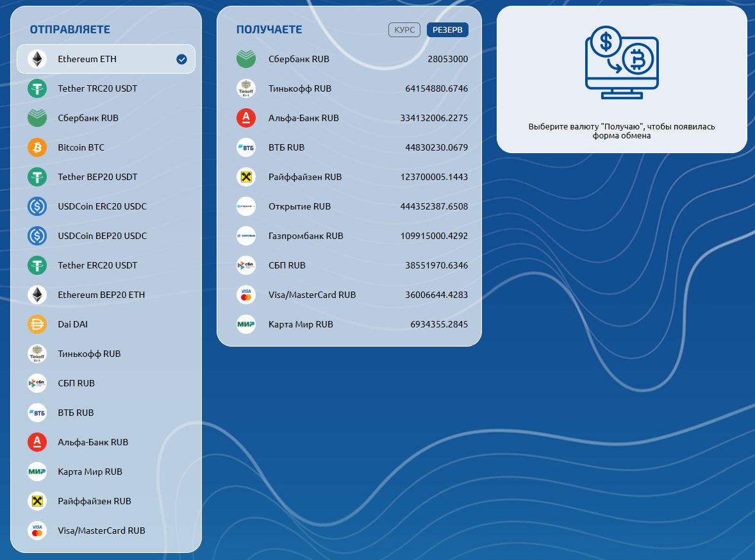This screenshot has height=560, width=755.
Task: Click reserve value 6934355.2845
Action: point(439,325)
